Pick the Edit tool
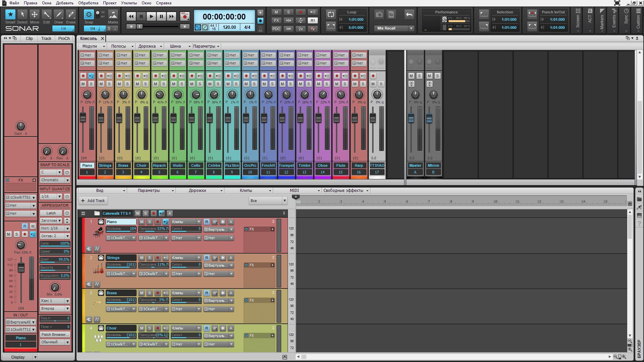The width and height of the screenshot is (644, 362). (46, 14)
